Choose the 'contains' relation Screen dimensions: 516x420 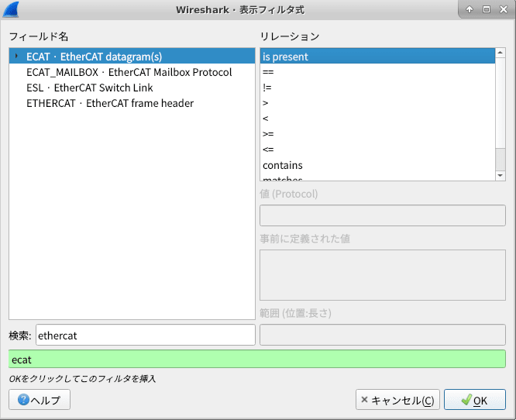pos(377,165)
